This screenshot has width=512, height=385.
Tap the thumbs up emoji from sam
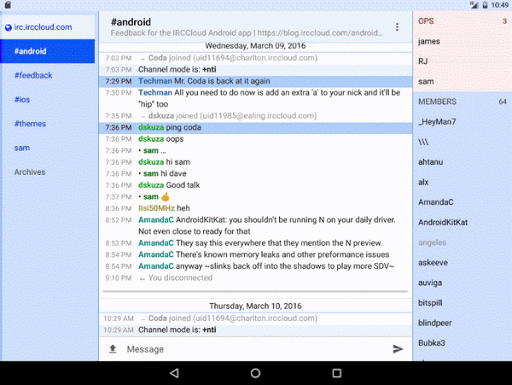[x=165, y=197]
